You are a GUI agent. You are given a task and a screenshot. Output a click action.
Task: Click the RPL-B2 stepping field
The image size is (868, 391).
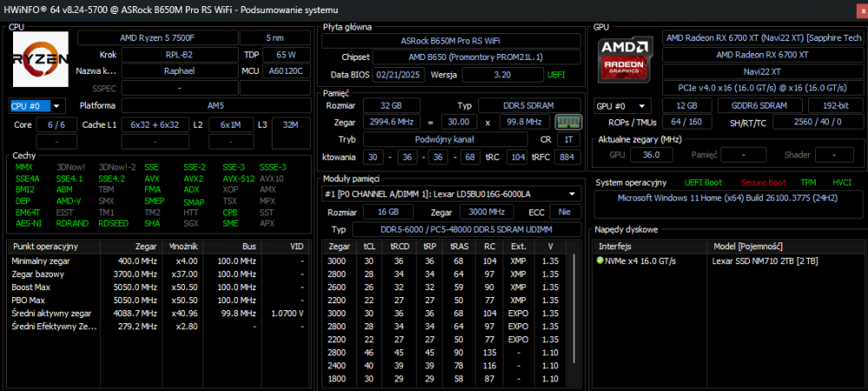click(x=179, y=55)
